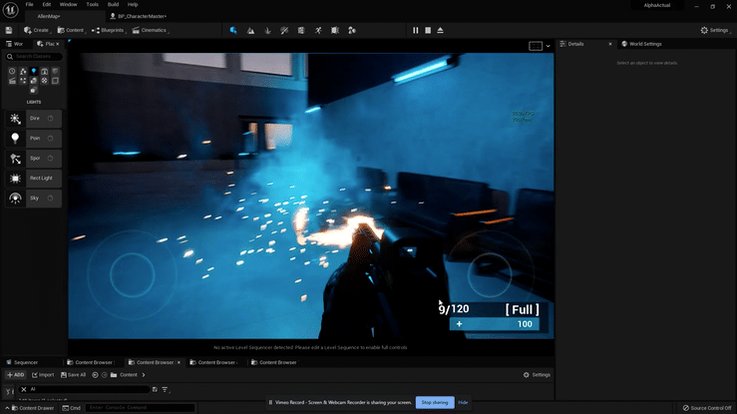The height and width of the screenshot is (414, 737).
Task: Click the health bar showing 100
Action: coord(494,324)
